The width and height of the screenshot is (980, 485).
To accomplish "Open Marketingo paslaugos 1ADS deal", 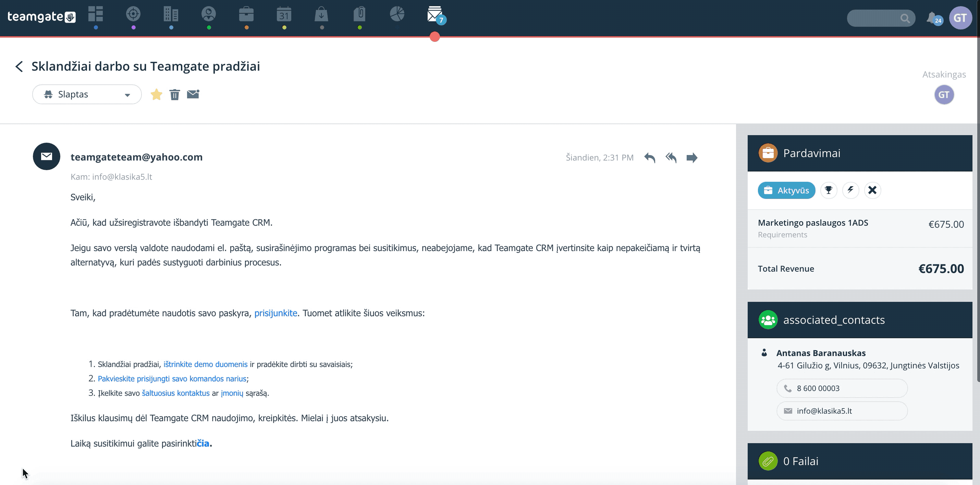I will [x=813, y=223].
